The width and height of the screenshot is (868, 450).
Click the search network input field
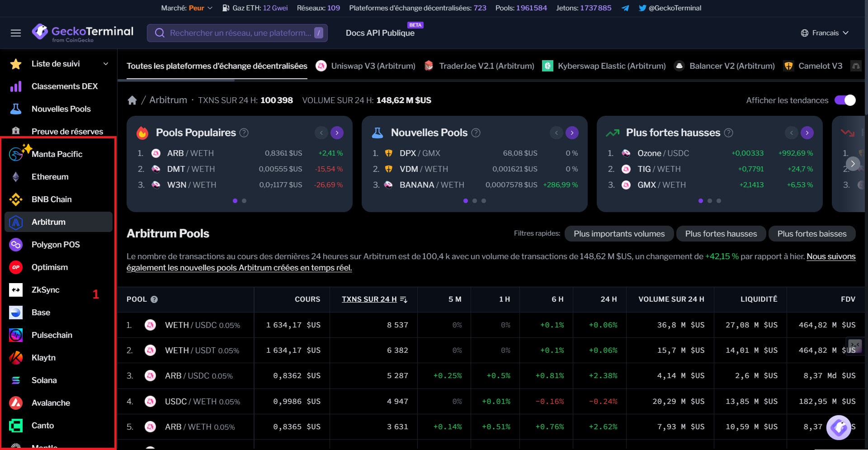pyautogui.click(x=240, y=33)
